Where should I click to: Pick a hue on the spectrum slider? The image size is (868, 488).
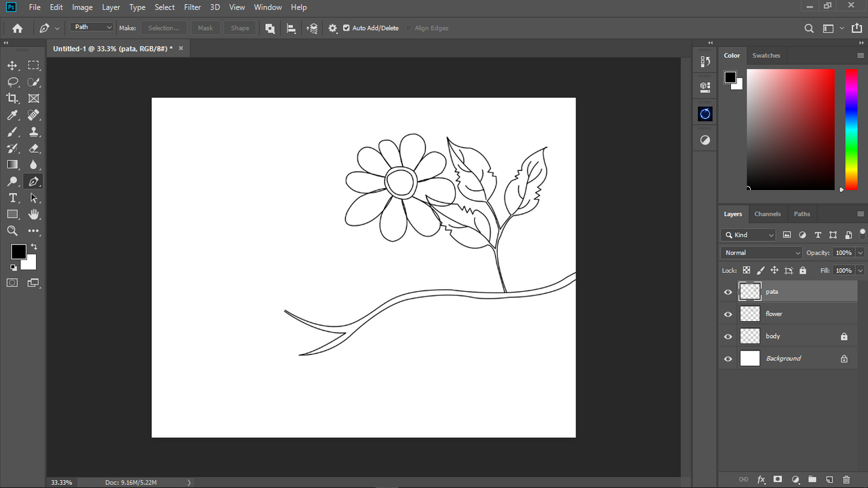(851, 129)
